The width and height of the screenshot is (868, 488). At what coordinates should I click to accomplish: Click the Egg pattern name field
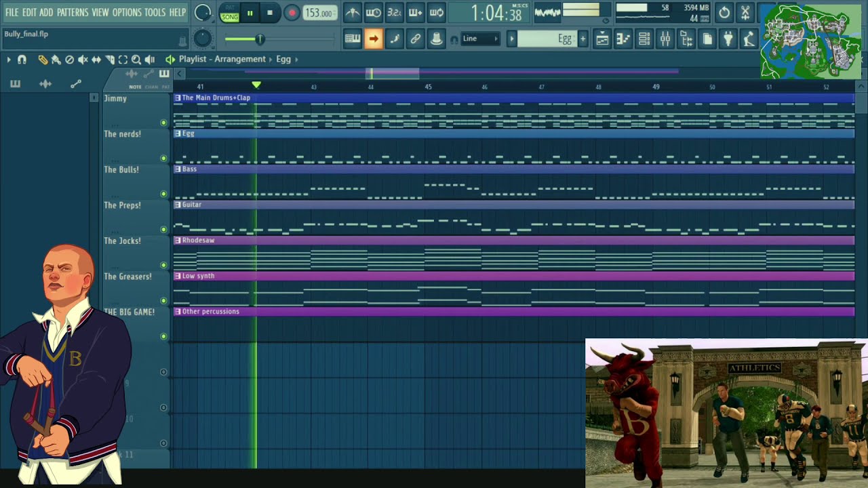point(547,39)
